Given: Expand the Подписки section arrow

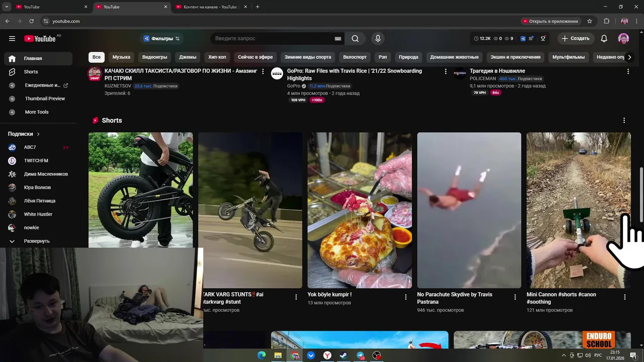Looking at the screenshot, I should [38, 134].
